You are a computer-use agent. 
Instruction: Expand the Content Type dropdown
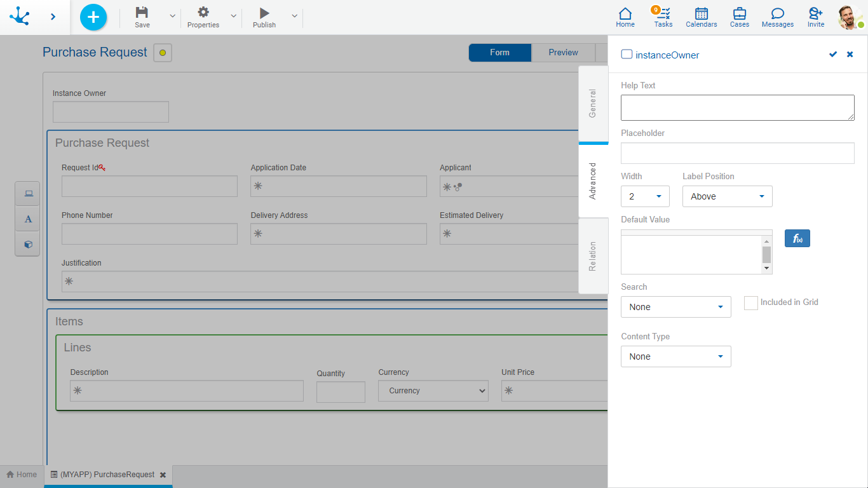[x=675, y=356]
